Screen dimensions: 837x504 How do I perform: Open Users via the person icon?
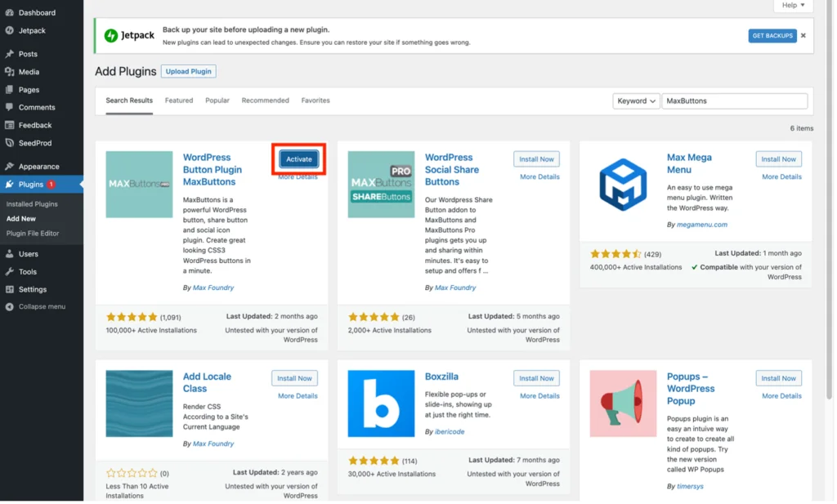[x=10, y=254]
